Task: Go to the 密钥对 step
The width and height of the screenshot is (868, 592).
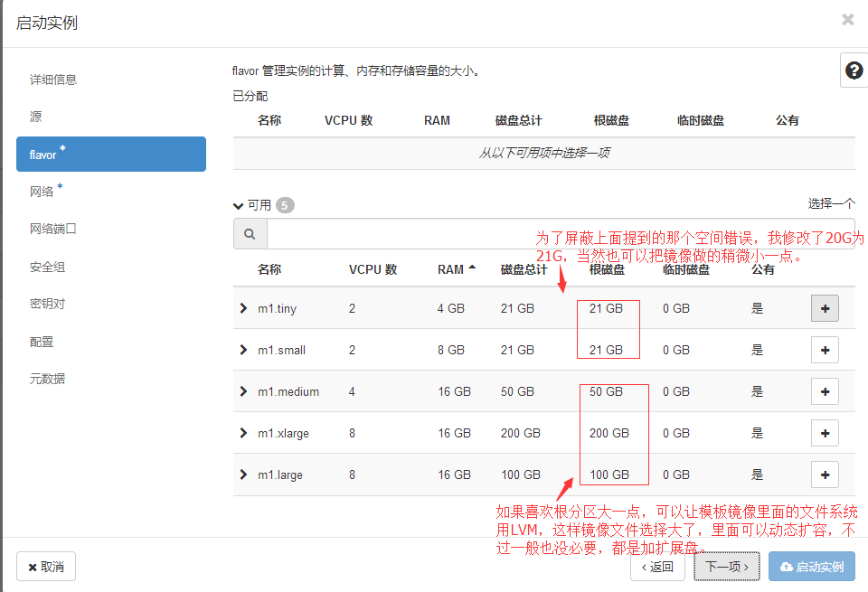Action: [x=47, y=304]
